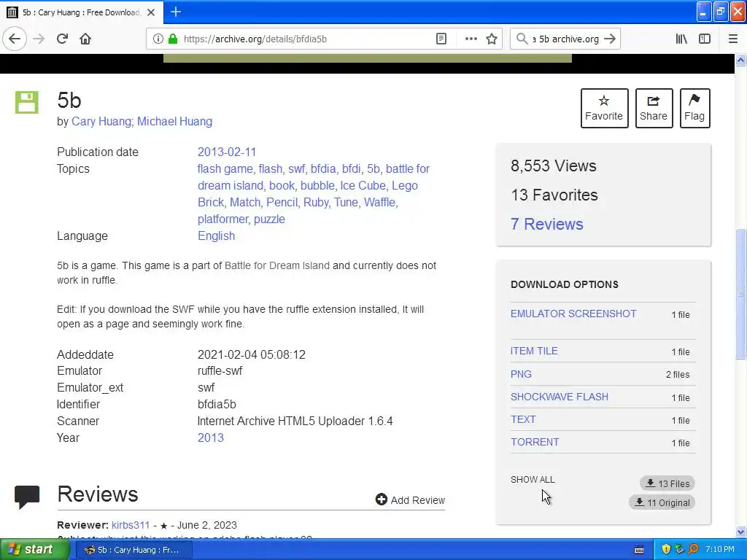Jump to 7 Reviews link

(x=547, y=224)
